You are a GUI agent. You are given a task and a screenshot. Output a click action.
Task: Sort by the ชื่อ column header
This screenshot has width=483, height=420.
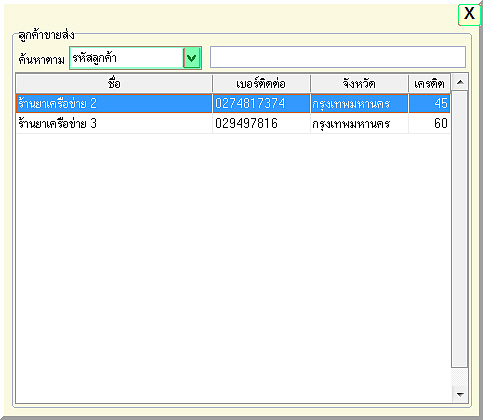[114, 83]
